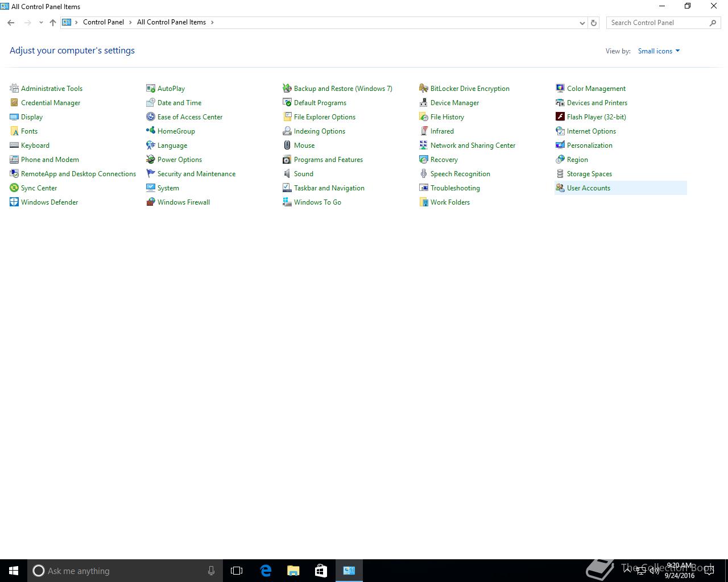The height and width of the screenshot is (582, 728).
Task: Expand the recent locations dropdown arrow
Action: click(x=41, y=23)
